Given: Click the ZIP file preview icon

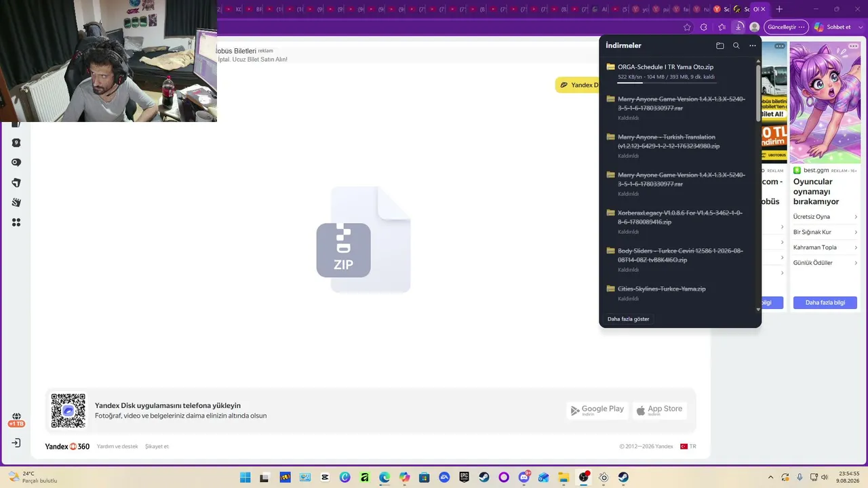Looking at the screenshot, I should [363, 239].
